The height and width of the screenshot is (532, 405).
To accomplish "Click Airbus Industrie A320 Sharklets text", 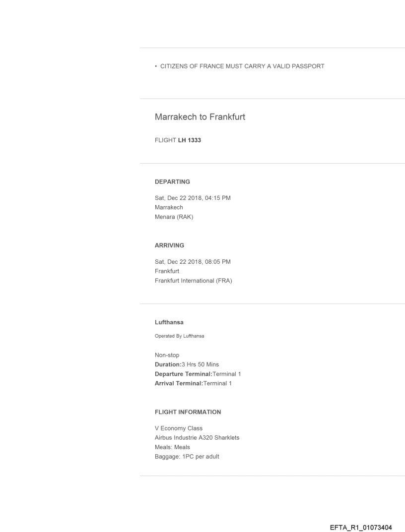I will tap(198, 438).
